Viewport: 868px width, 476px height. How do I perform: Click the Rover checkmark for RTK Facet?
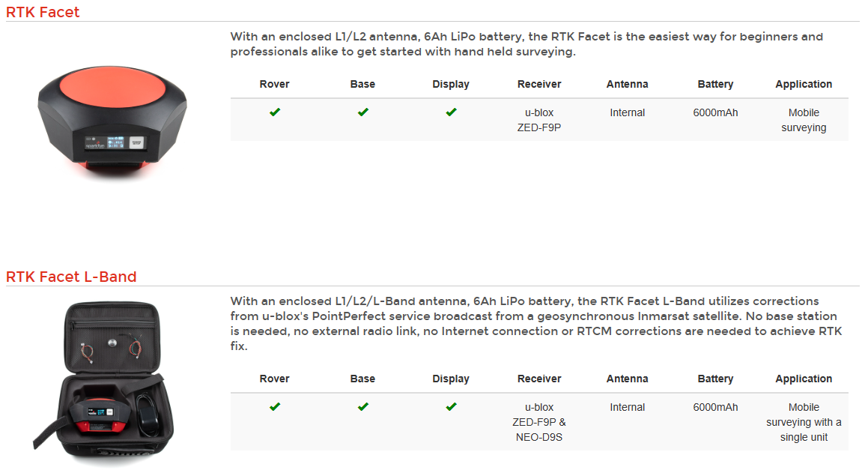(x=275, y=112)
